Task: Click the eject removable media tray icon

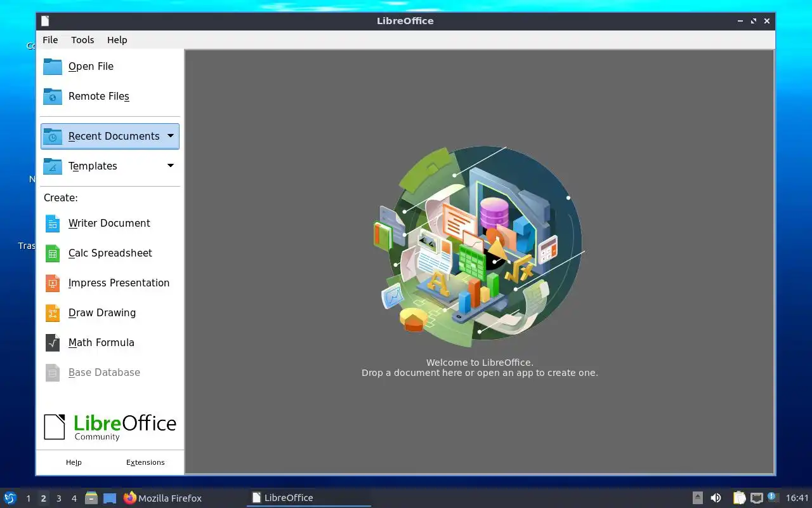Action: 697,498
